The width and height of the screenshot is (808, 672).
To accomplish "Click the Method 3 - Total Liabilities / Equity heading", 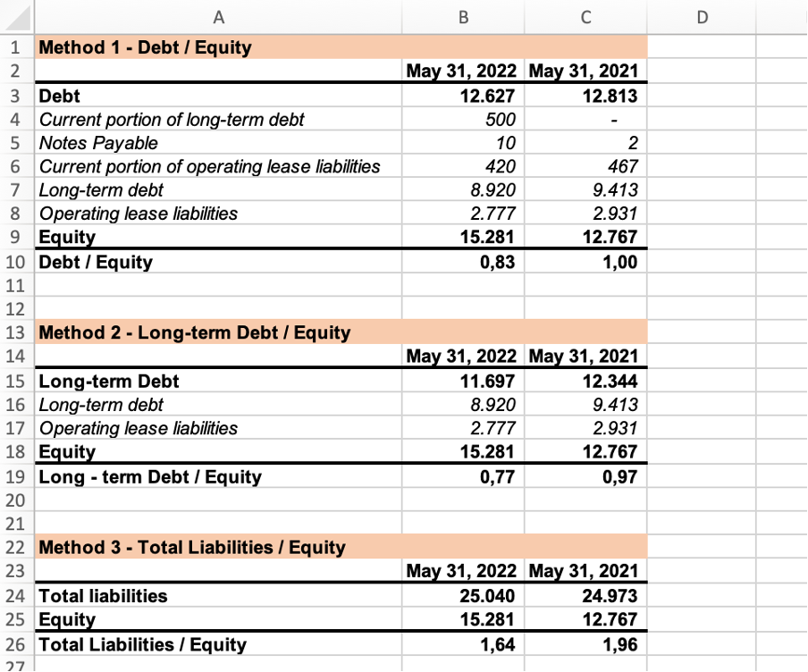I will click(191, 547).
